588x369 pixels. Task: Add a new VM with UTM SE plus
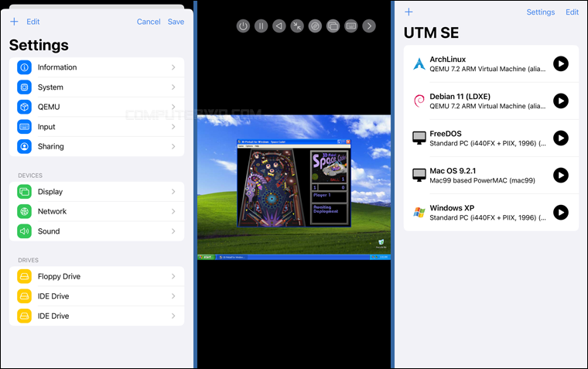pyautogui.click(x=409, y=12)
